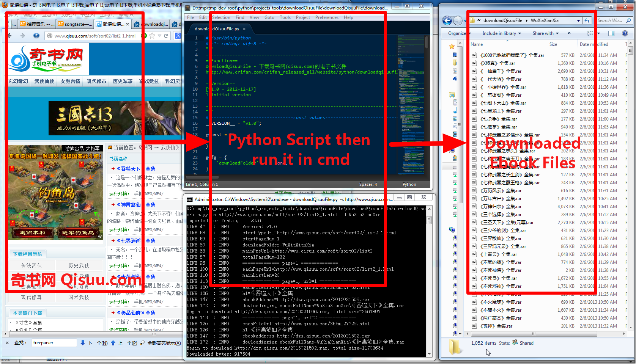Click the globe site icon in the address bar
The image size is (636, 364).
[49, 36]
